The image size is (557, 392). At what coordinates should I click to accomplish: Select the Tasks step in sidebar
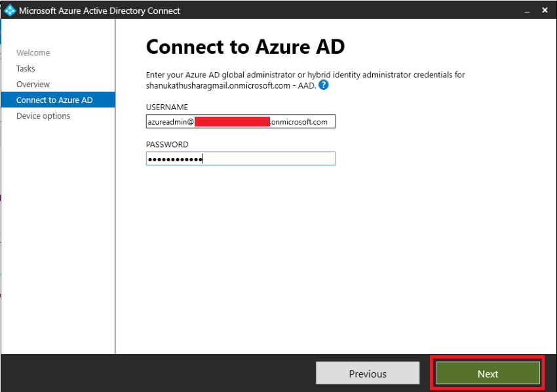click(x=26, y=68)
